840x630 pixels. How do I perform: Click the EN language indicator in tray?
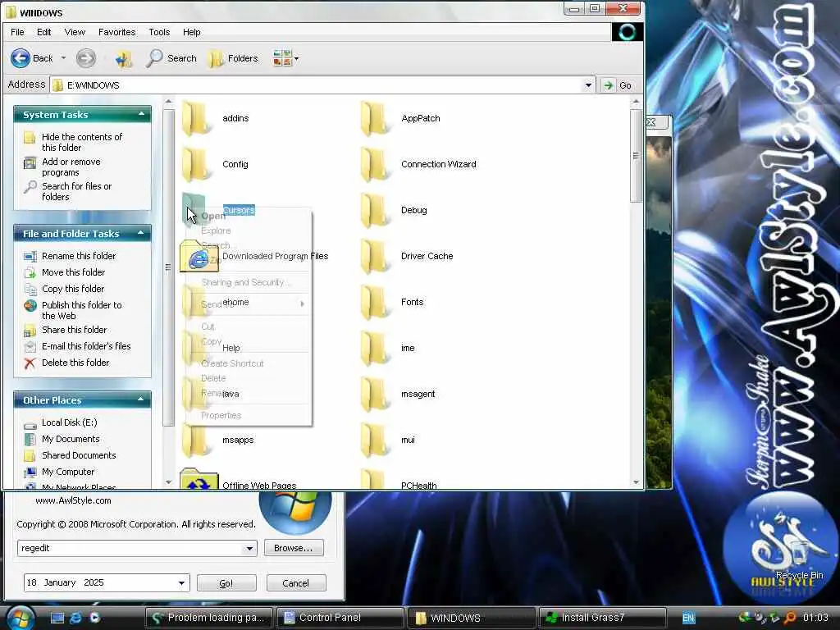click(x=688, y=618)
